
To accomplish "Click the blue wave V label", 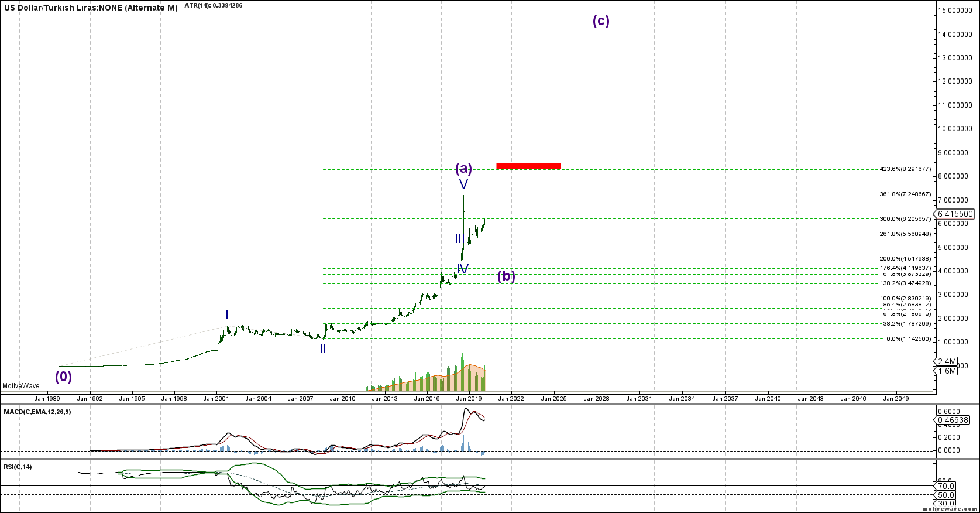I will [x=463, y=184].
